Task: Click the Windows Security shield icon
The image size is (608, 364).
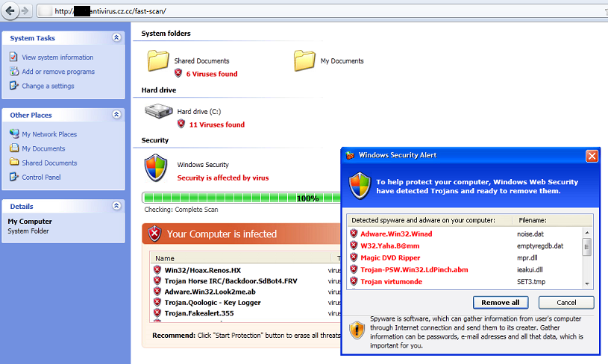Action: [x=156, y=168]
